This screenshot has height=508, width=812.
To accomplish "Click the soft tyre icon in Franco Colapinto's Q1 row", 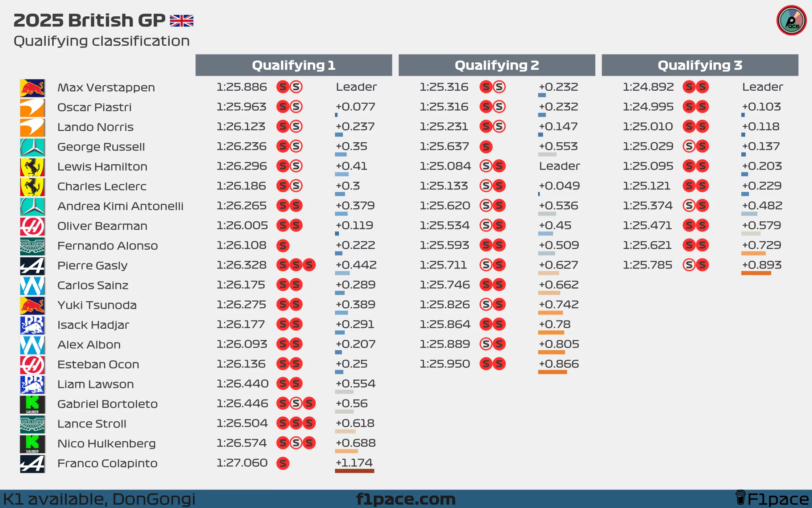I will 283,463.
